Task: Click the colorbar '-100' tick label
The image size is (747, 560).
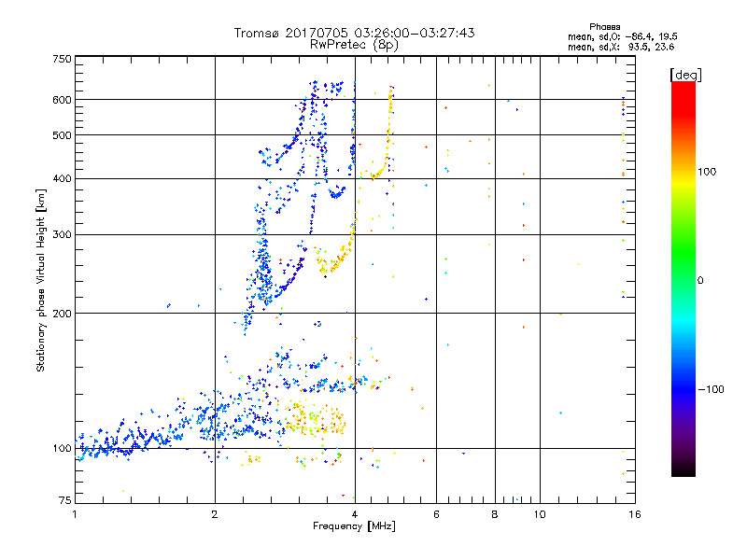Action: coord(712,389)
